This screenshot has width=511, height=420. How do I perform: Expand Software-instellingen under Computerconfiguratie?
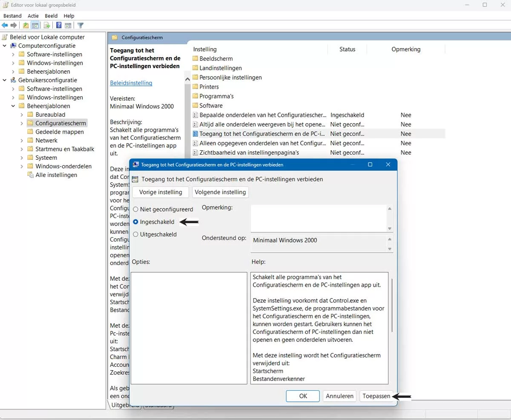(x=13, y=54)
